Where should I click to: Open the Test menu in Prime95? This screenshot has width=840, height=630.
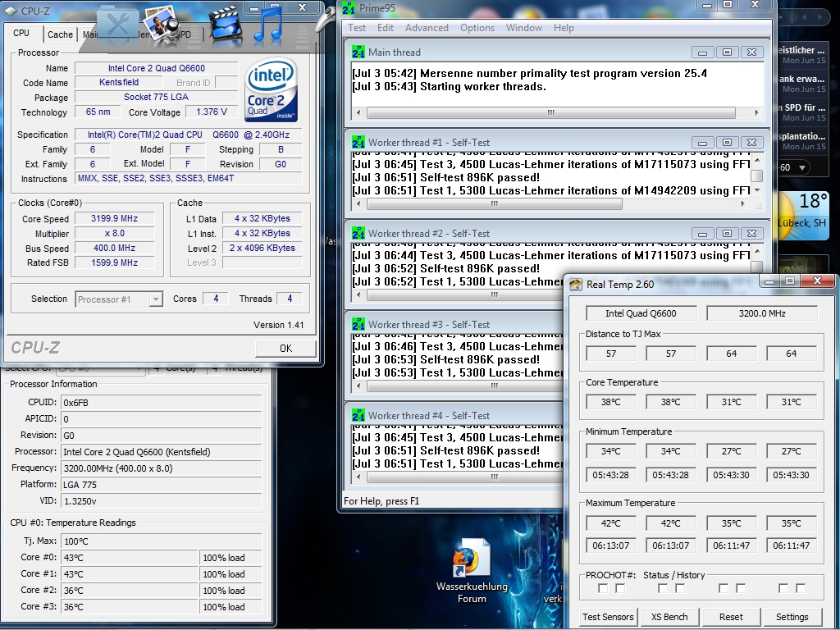[x=357, y=28]
